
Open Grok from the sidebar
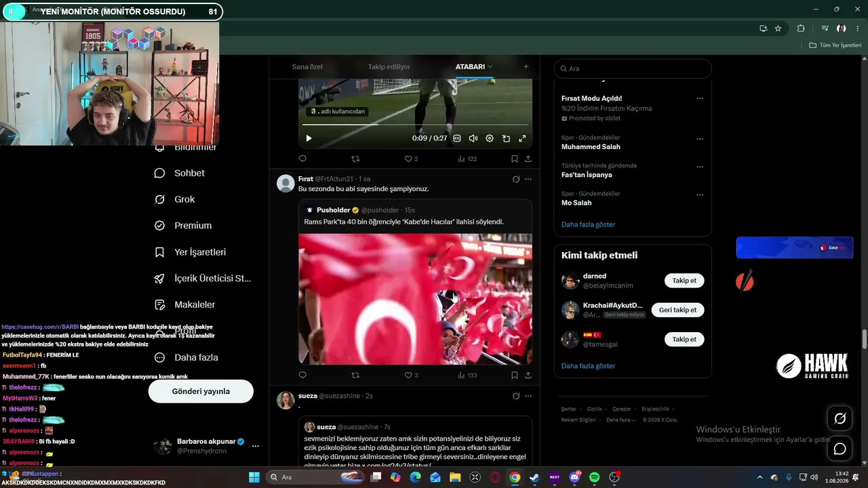pos(175,199)
